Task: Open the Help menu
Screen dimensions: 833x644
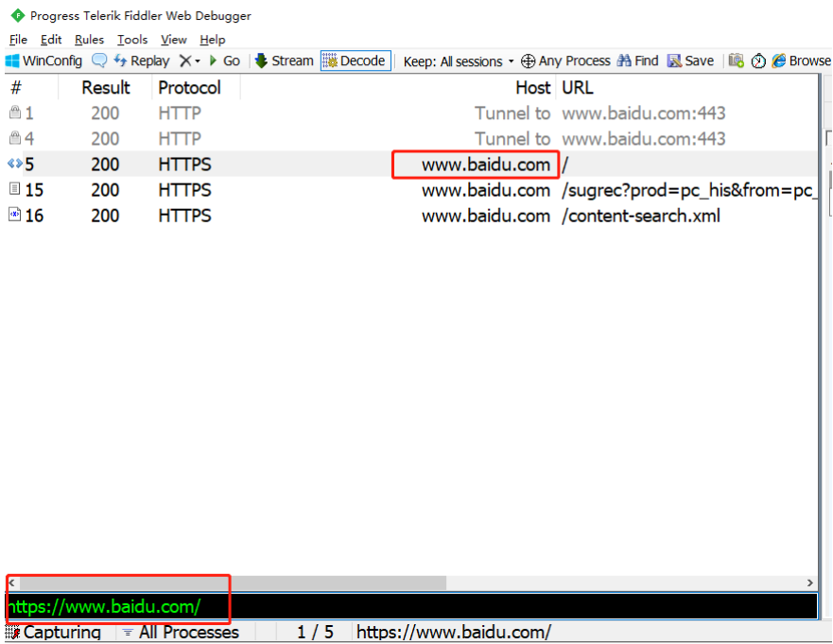Action: pyautogui.click(x=213, y=40)
